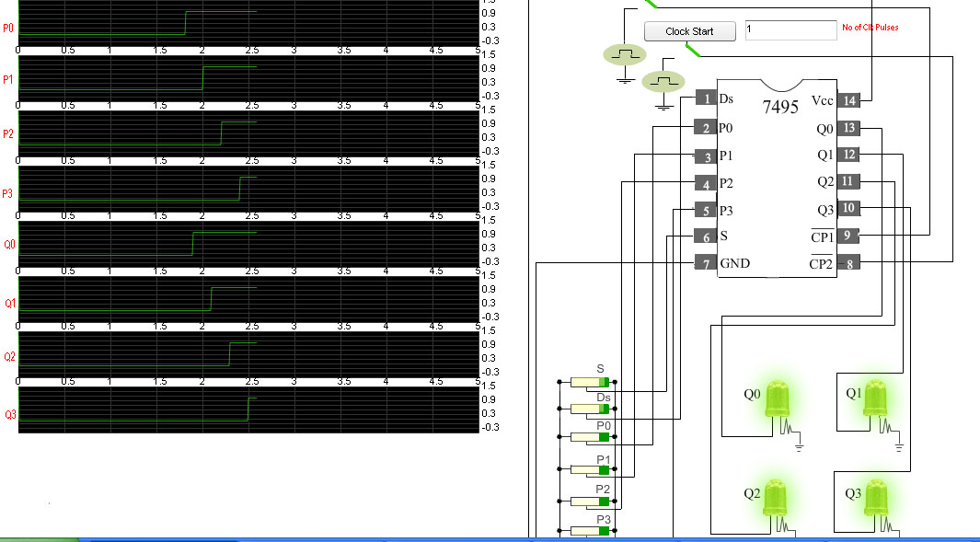Select pin 14 Vcc on the 7495
This screenshot has width=980, height=542.
(x=848, y=100)
